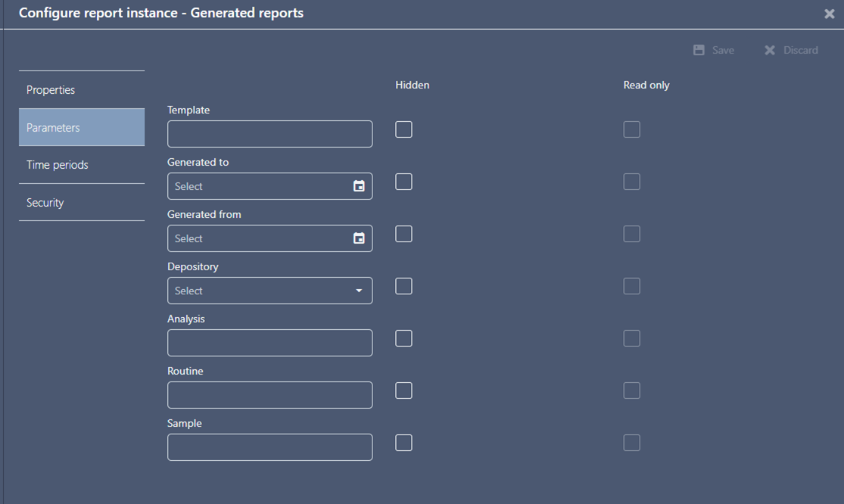This screenshot has width=844, height=504.
Task: Click the Save floppy disk icon
Action: point(699,50)
